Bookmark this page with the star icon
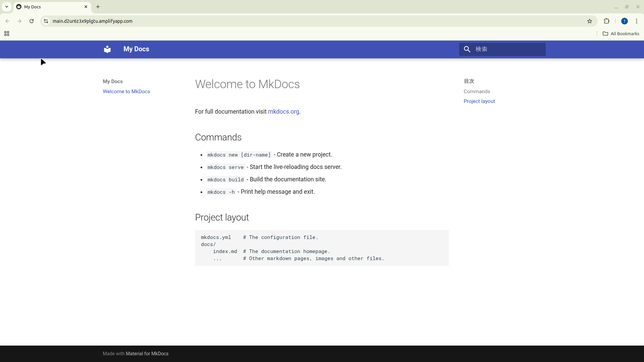Screen dimensions: 644x362 [x=590, y=21]
